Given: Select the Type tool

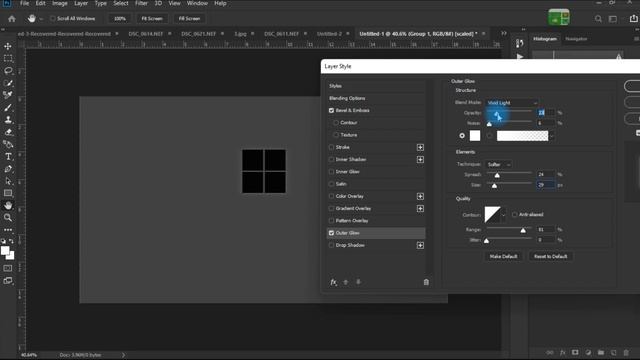Looking at the screenshot, I should 8,157.
